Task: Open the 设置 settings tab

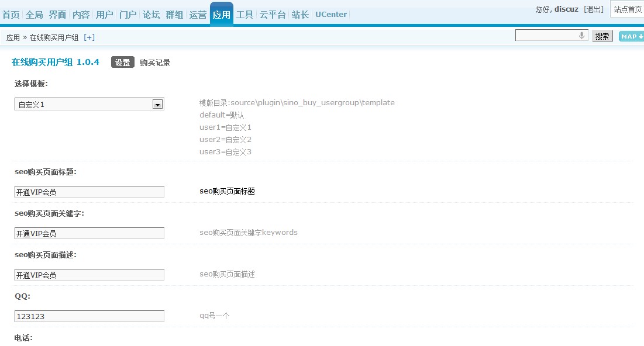Action: point(122,61)
